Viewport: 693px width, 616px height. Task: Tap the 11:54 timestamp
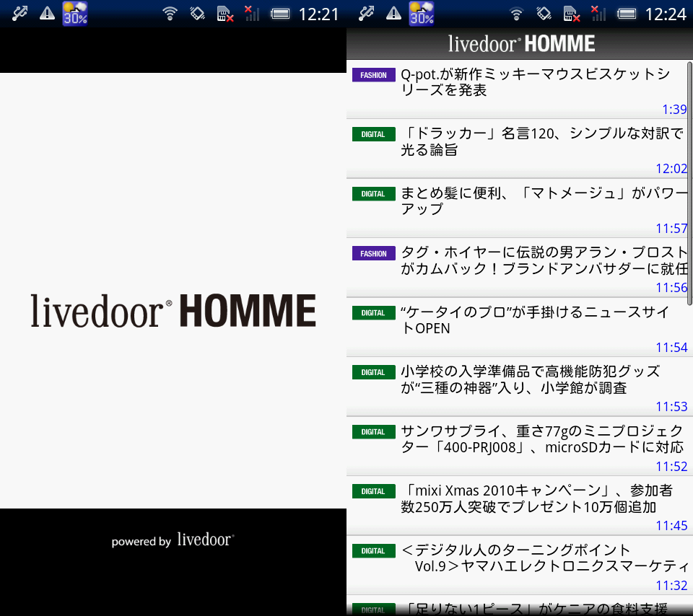(x=671, y=348)
